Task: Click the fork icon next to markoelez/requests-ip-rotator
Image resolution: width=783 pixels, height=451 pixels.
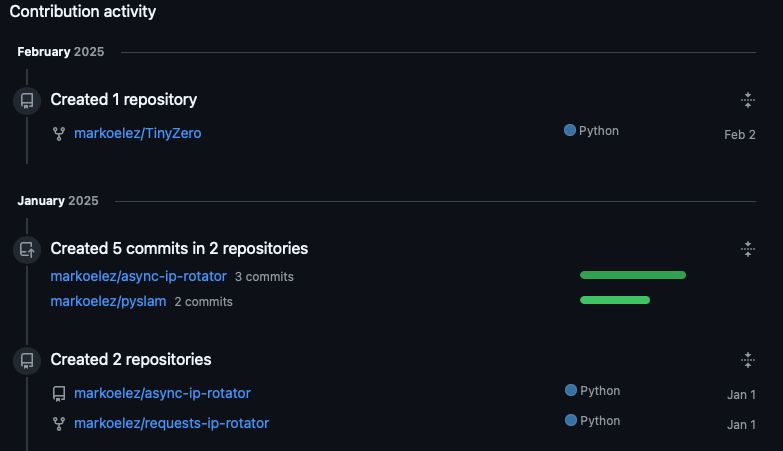Action: click(59, 424)
